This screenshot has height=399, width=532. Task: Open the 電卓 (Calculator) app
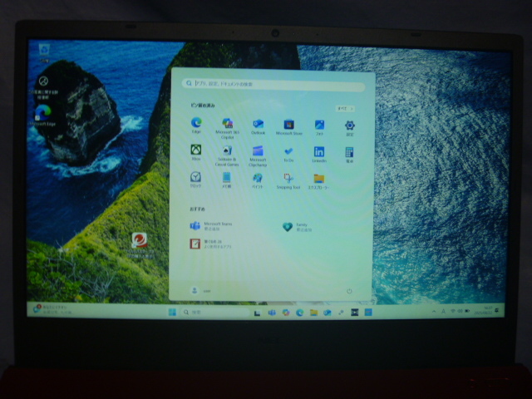[349, 155]
